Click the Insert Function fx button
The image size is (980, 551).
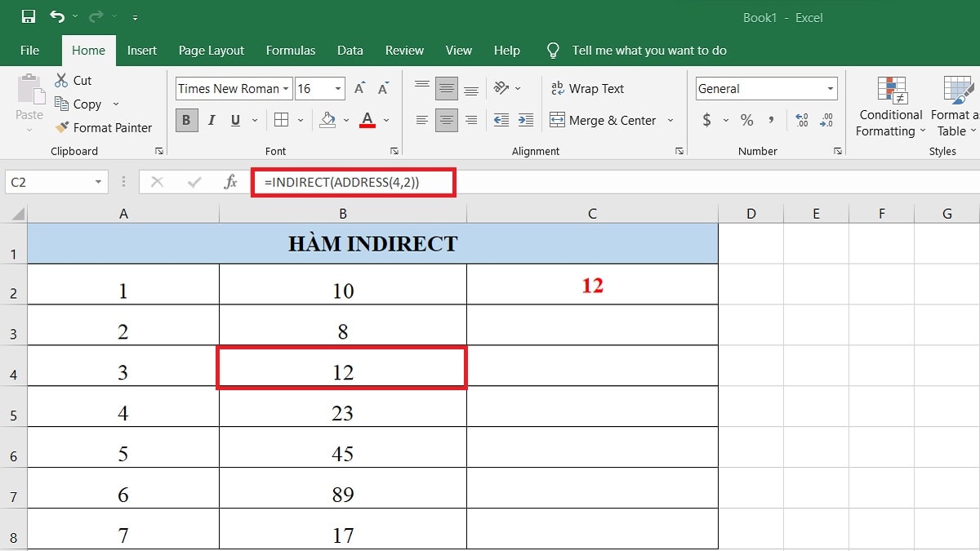tap(230, 181)
